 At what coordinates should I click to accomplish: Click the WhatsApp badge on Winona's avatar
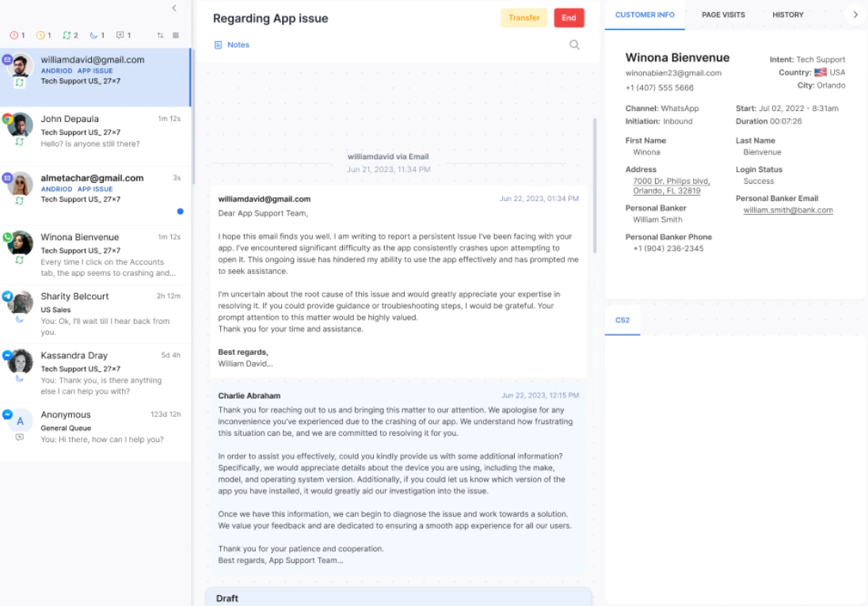pyautogui.click(x=7, y=236)
